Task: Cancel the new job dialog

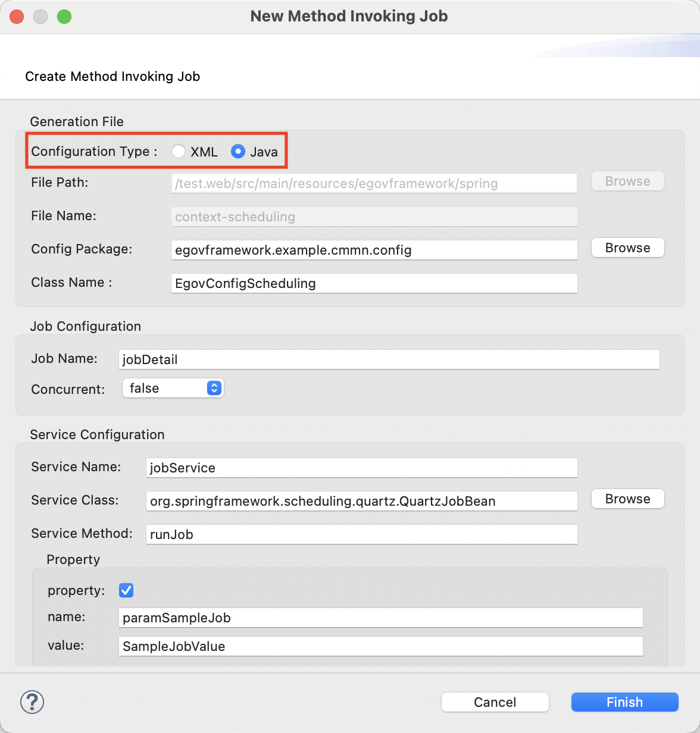Action: click(495, 702)
